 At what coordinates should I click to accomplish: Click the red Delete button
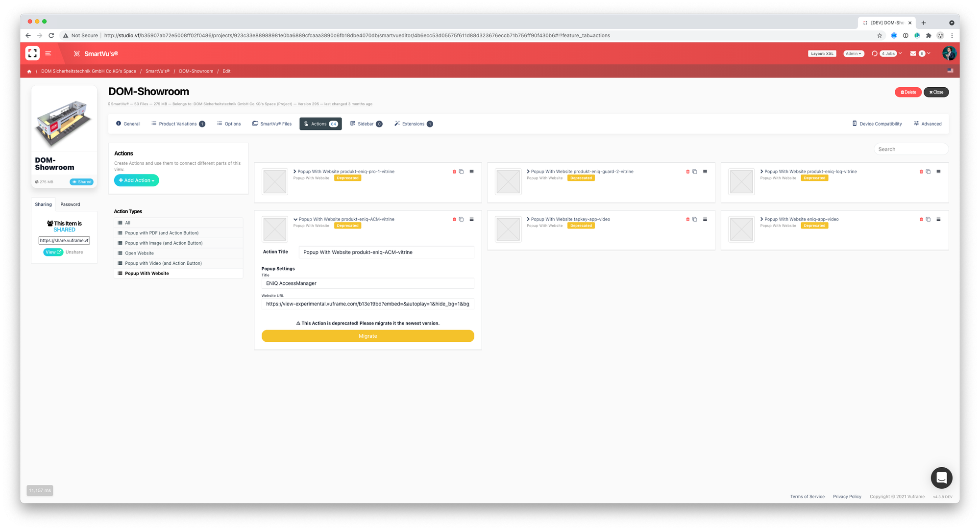tap(908, 92)
